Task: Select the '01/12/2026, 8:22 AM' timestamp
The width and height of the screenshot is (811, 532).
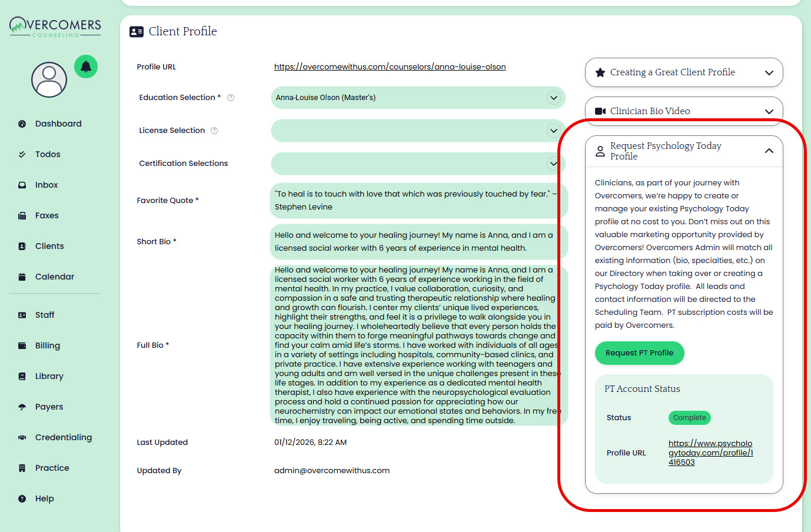Action: click(311, 443)
